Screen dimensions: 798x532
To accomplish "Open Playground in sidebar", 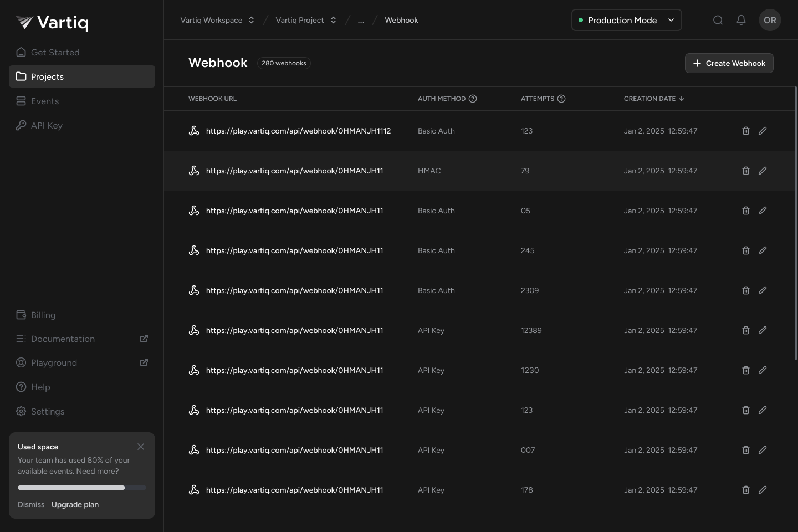I will [x=82, y=362].
